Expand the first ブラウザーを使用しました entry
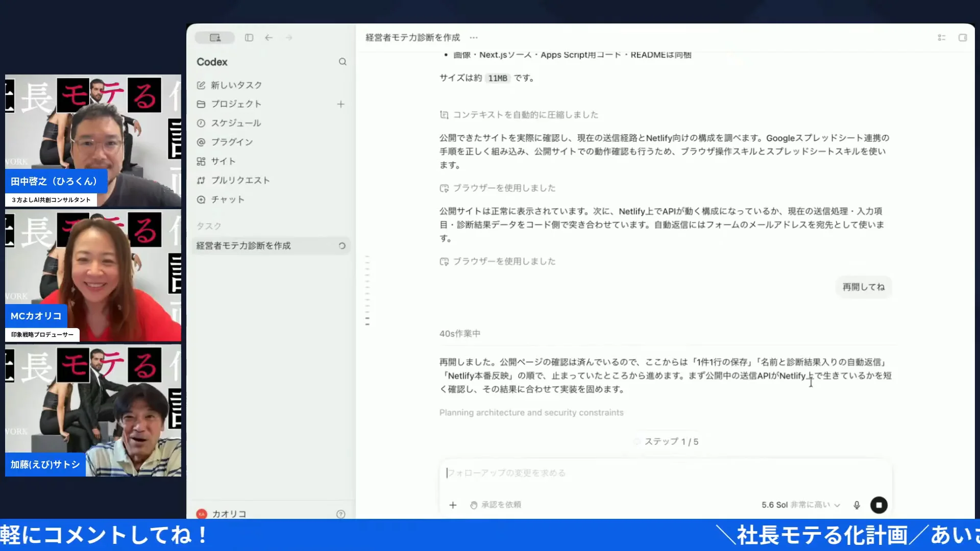980x551 pixels. [498, 188]
